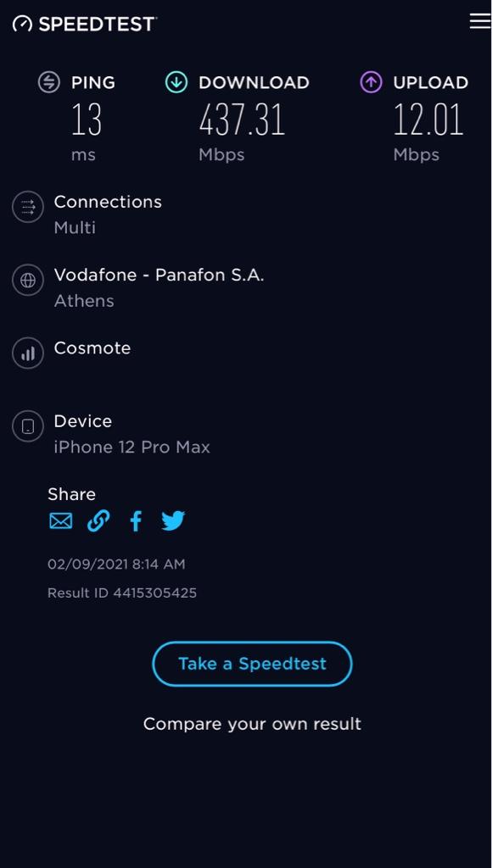Click Compare your own result text
492x868 pixels.
click(x=252, y=724)
